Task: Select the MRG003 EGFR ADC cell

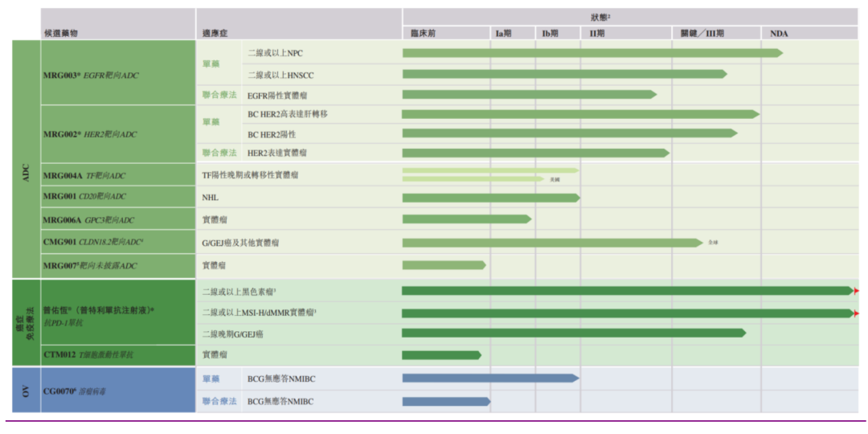Action: [x=118, y=72]
